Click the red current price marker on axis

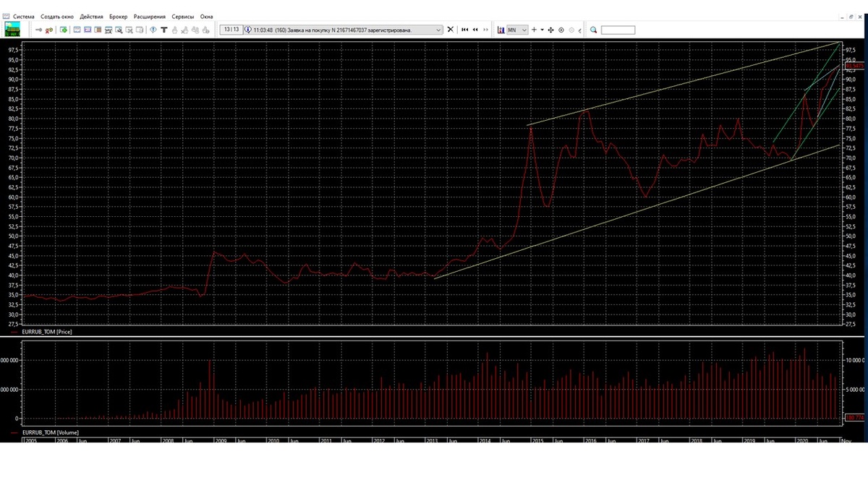click(854, 65)
